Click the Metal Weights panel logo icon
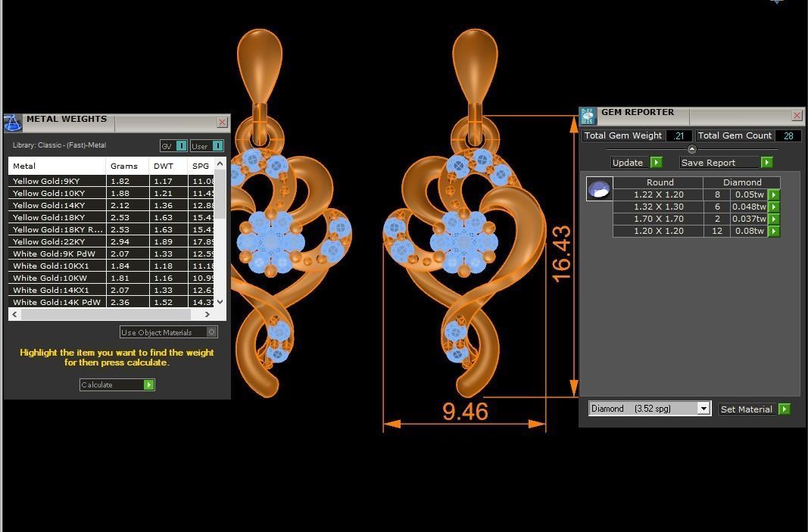The width and height of the screenshot is (808, 532). click(x=13, y=123)
